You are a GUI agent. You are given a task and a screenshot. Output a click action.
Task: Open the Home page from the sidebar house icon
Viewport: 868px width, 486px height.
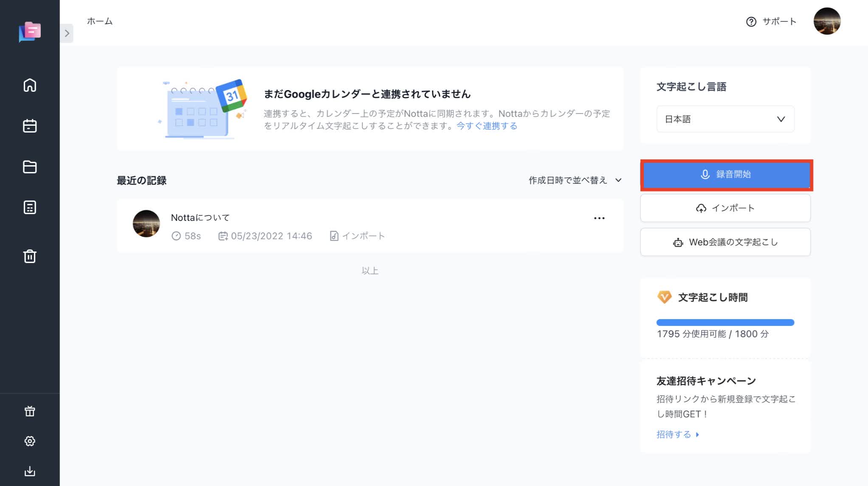[x=30, y=85]
